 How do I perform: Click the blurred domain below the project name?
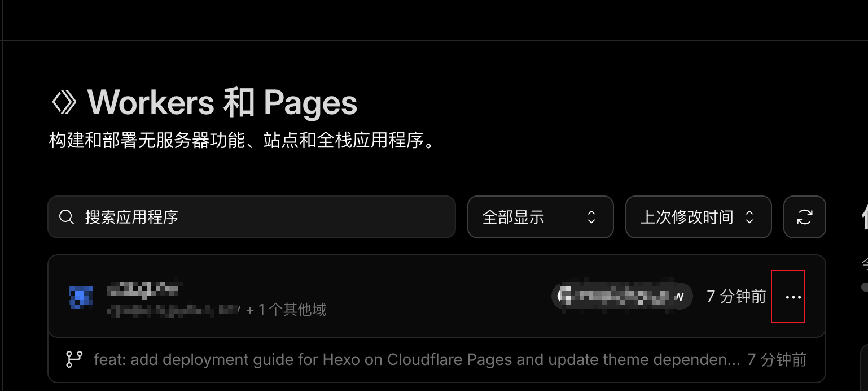(x=174, y=310)
